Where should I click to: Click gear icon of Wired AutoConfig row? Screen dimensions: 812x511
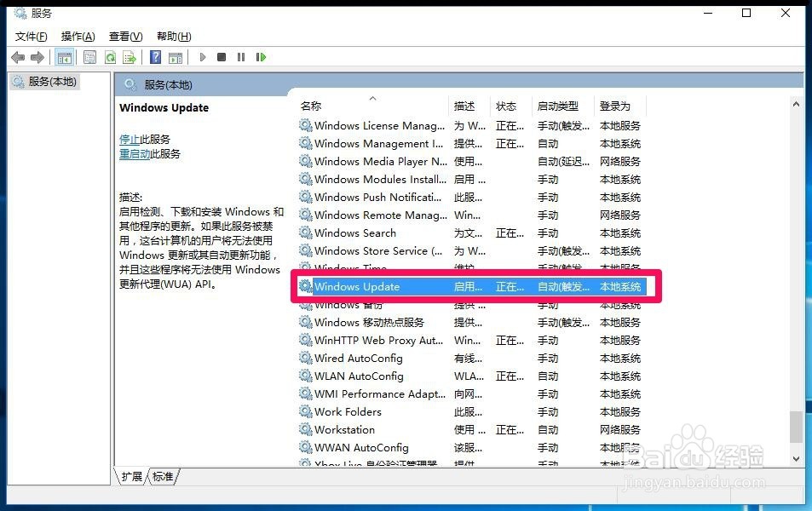[x=306, y=358]
